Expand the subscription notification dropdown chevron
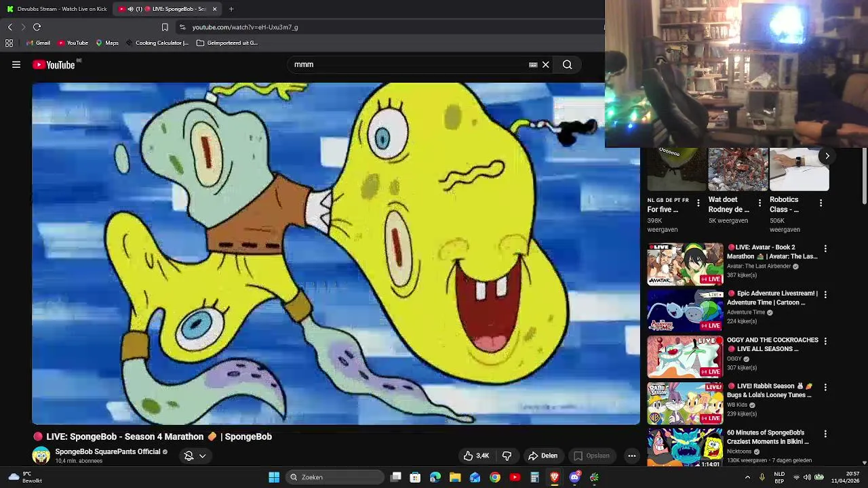868x488 pixels. pyautogui.click(x=202, y=455)
